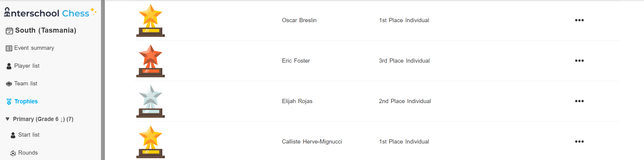Select the 2nd Place Individual label
Viewport: 644px width, 160px height.
pos(405,101)
